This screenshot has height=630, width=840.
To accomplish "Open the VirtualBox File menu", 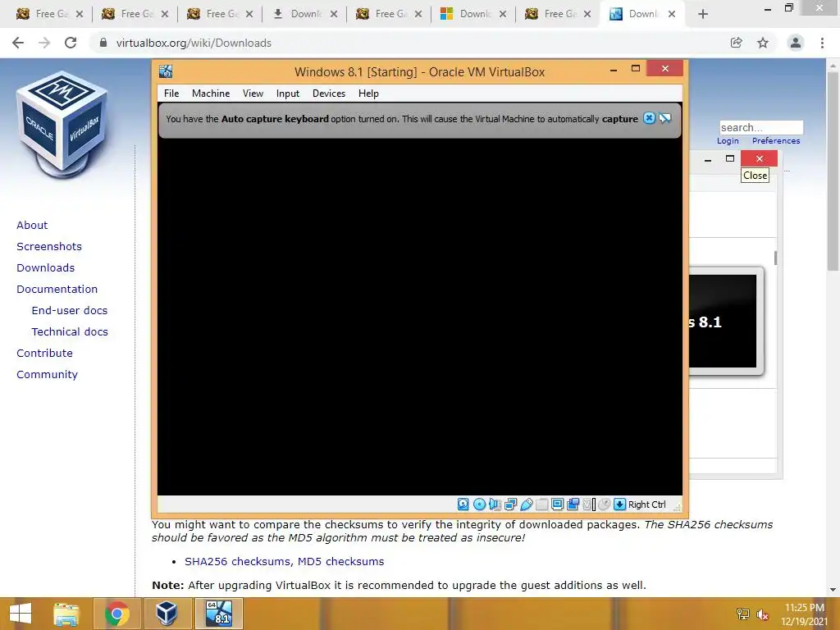I will 171,94.
